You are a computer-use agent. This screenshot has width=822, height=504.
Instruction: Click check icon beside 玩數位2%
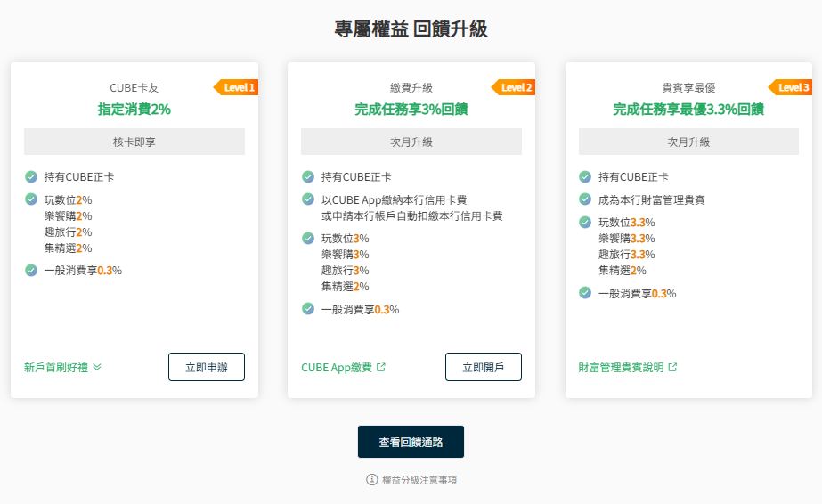31,199
